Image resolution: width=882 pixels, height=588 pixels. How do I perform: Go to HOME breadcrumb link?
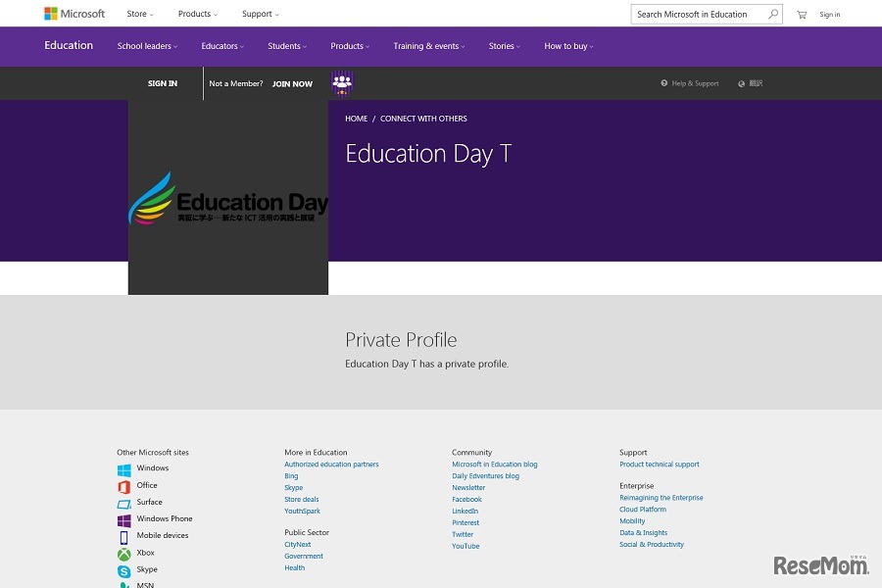(x=356, y=119)
